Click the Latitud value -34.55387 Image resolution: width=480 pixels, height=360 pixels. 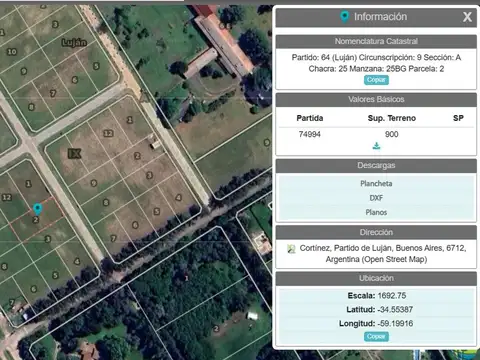coord(395,310)
